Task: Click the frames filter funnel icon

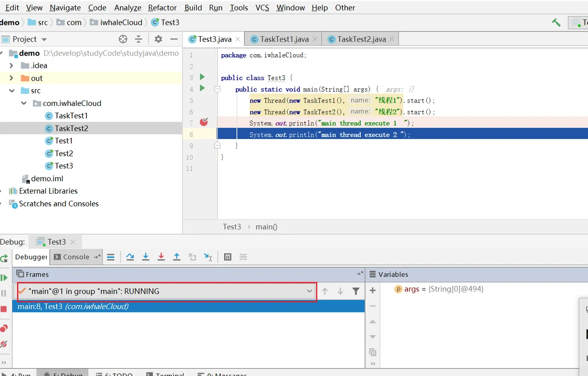Action: 356,291
